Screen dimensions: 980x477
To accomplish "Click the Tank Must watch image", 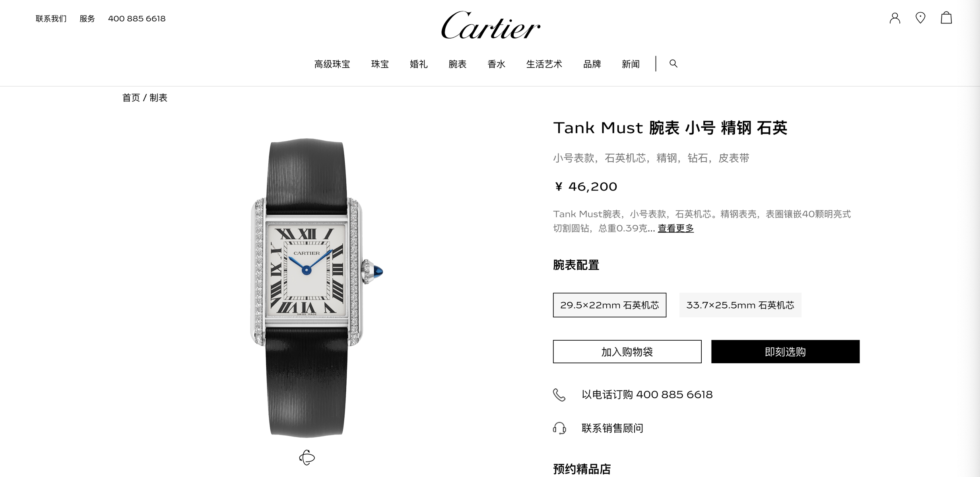I will (314, 288).
